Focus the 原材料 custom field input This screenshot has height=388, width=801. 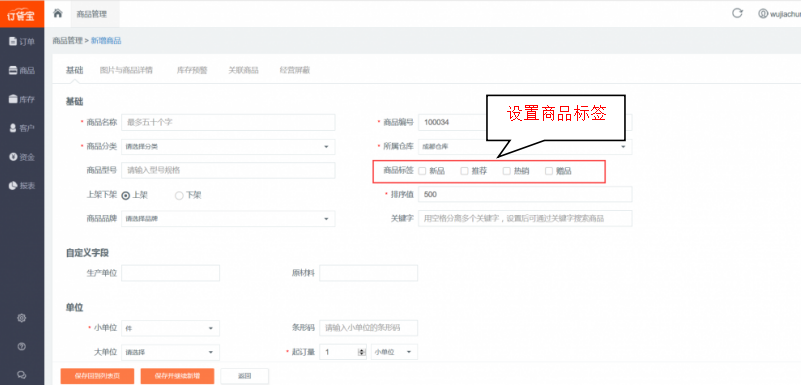(369, 273)
